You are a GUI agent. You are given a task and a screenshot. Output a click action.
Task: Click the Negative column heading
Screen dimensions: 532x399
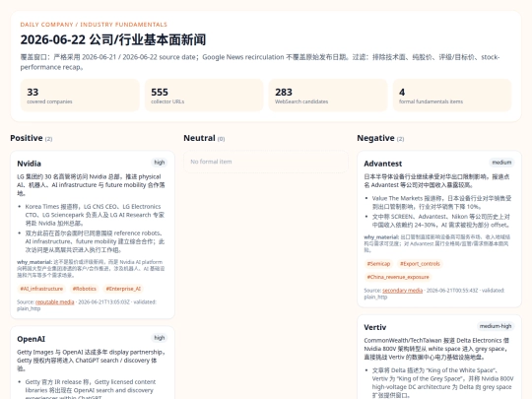click(x=375, y=138)
